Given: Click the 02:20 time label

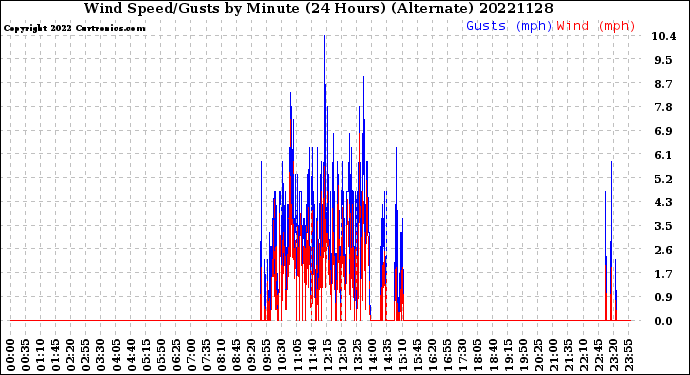Looking at the screenshot, I should tap(70, 354).
